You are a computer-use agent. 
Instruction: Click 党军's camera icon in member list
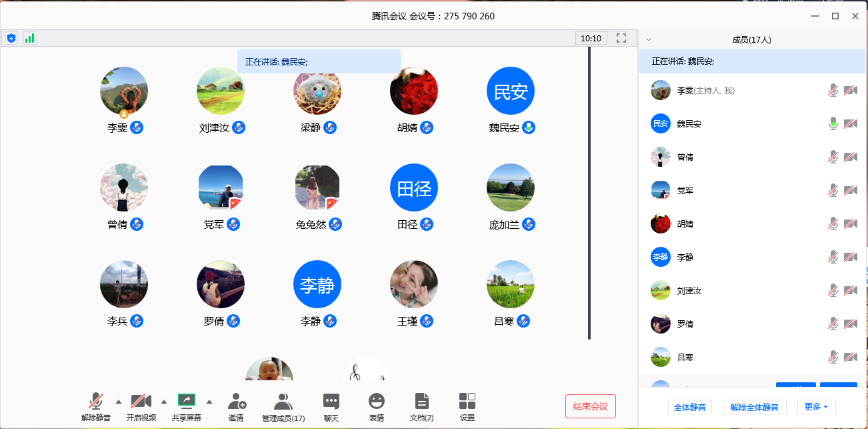pos(851,190)
